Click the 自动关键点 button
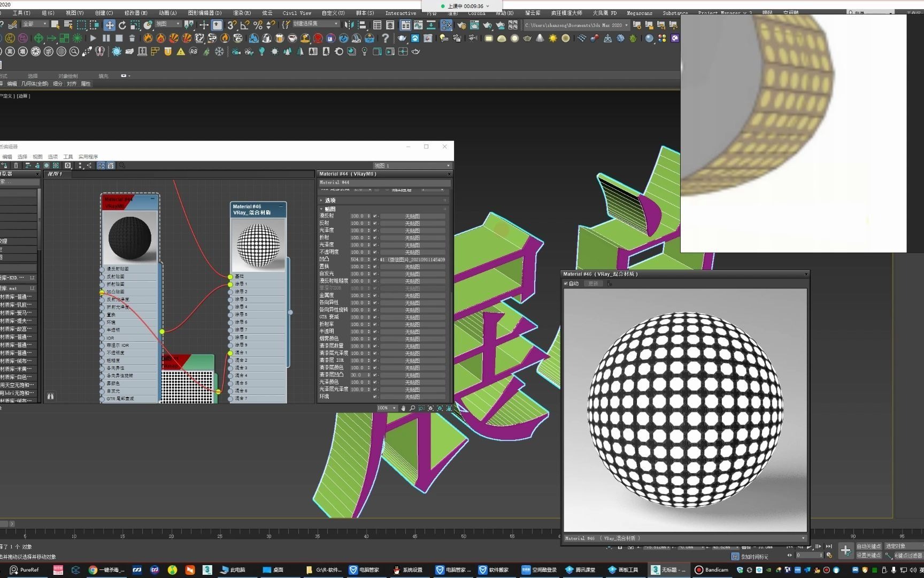 coord(868,546)
